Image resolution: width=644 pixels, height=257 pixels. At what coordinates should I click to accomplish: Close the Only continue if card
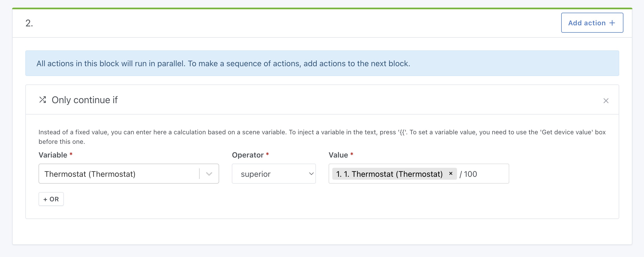[606, 101]
